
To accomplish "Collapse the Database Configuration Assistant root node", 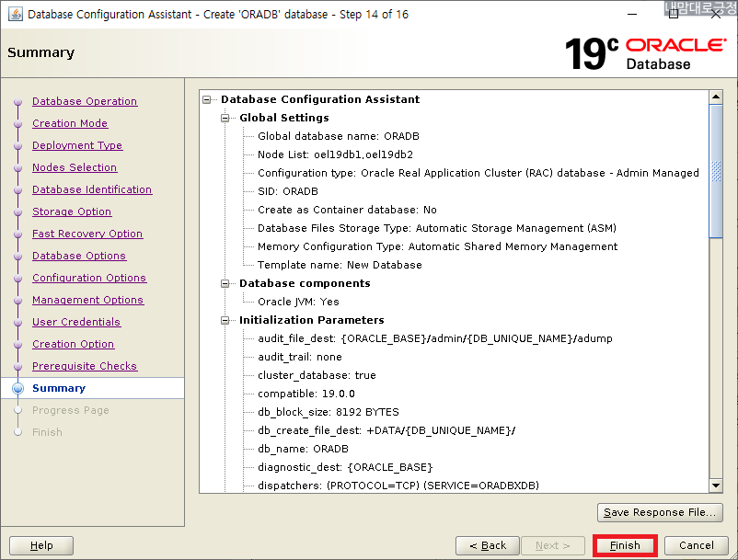I will coord(207,99).
